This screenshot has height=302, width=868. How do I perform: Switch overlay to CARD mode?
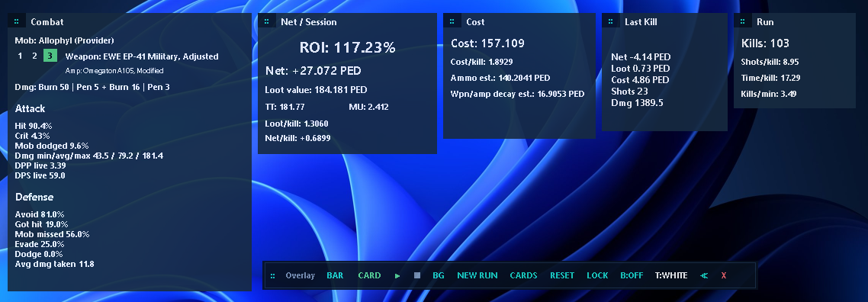click(369, 275)
